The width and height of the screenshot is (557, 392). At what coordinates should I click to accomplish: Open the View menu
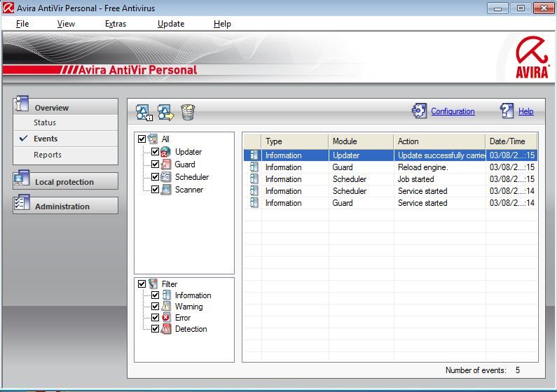click(66, 24)
